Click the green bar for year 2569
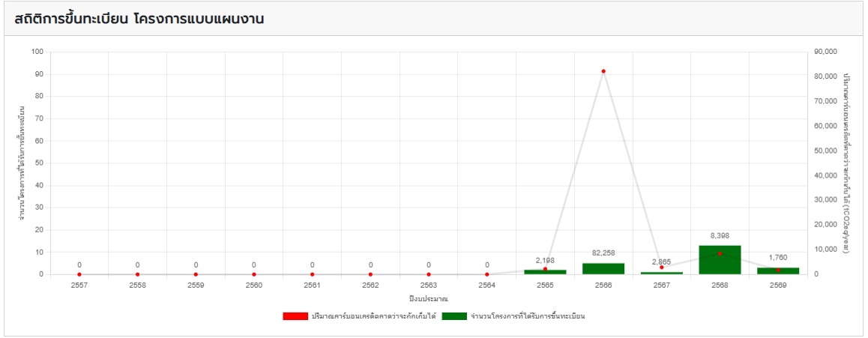 tap(778, 271)
